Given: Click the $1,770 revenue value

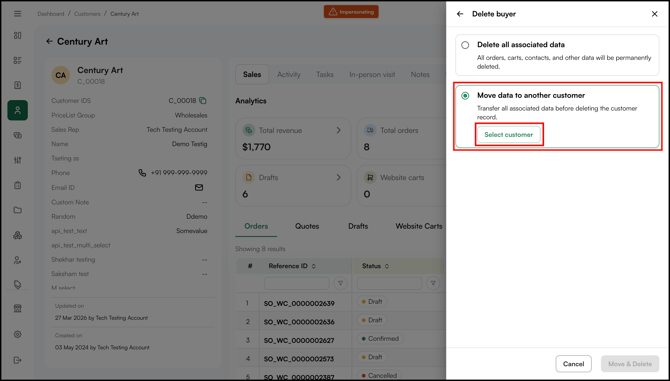Looking at the screenshot, I should (x=256, y=147).
